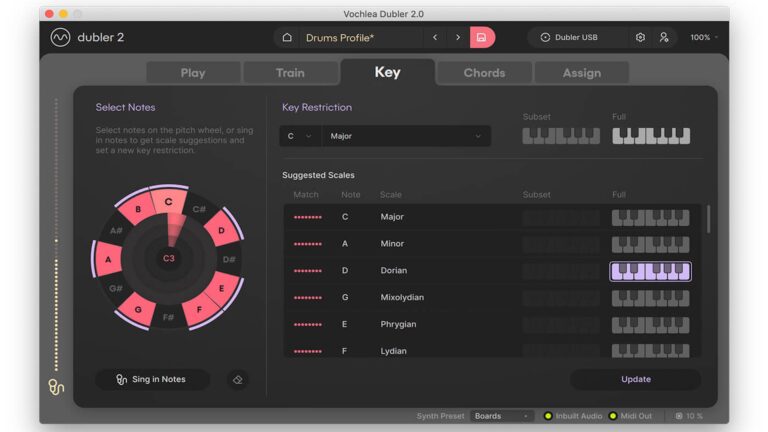The image size is (768, 432).
Task: Open the 100% zoom dropdown
Action: 704,37
